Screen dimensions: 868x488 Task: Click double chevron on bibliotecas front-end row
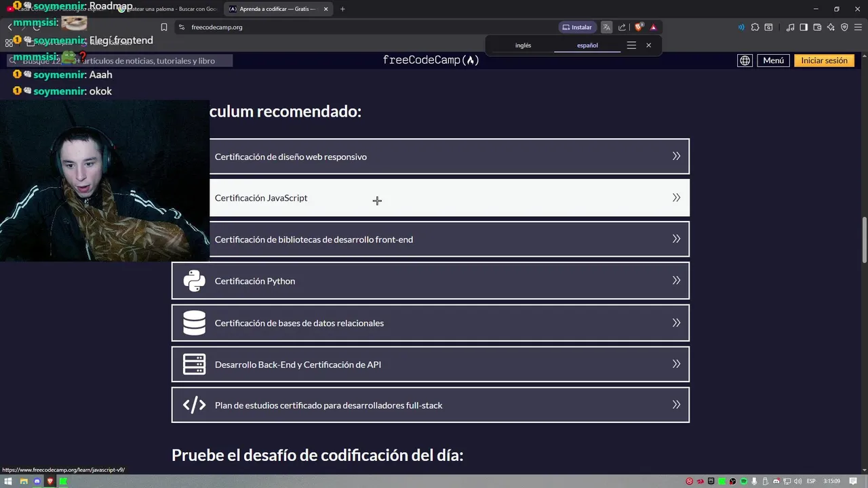click(x=676, y=239)
